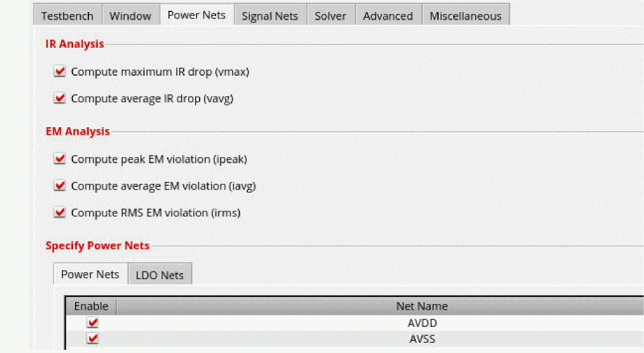This screenshot has height=353, width=644.
Task: Open the Window tab
Action: (130, 16)
